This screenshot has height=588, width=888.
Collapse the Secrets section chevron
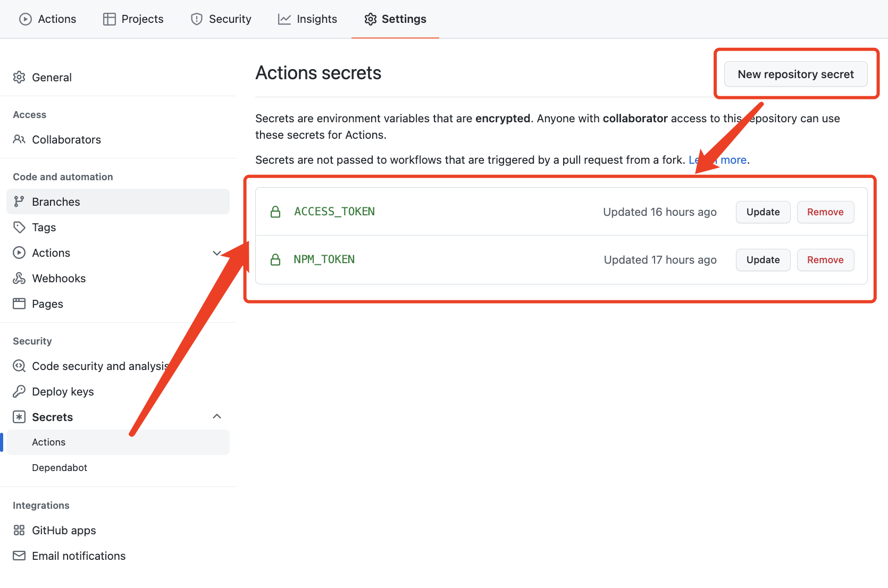click(217, 416)
